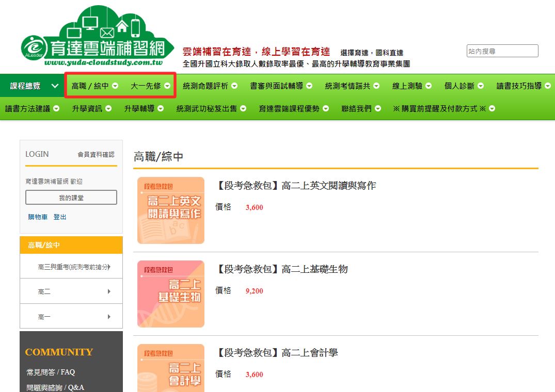
Task: Expand 高三與重考 sidebar category
Action: coord(71,267)
